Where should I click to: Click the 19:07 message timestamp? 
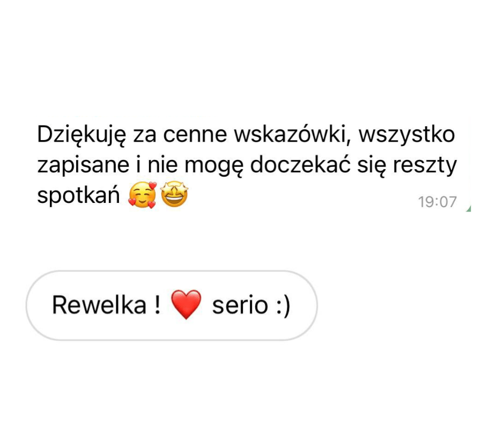click(437, 202)
